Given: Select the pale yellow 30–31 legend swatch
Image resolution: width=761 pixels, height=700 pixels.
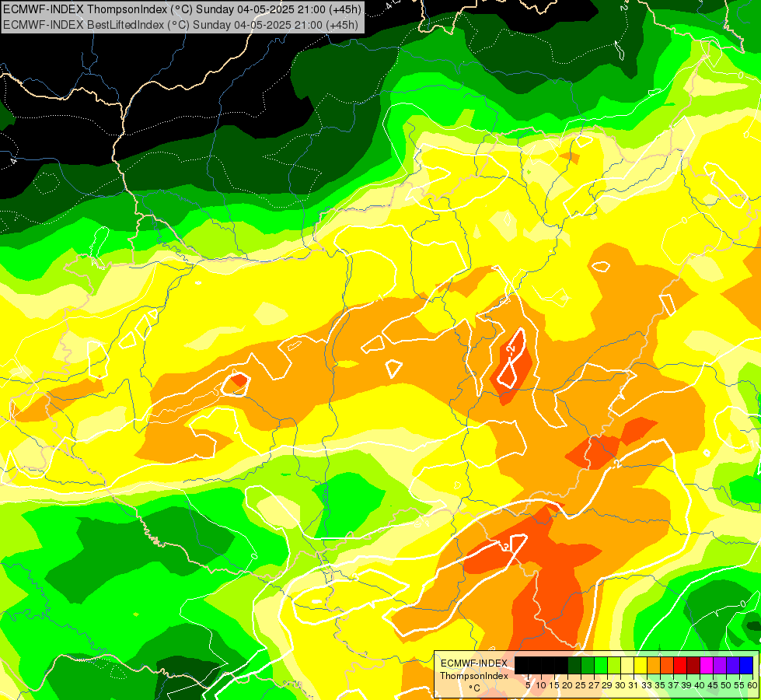Looking at the screenshot, I should tap(627, 665).
